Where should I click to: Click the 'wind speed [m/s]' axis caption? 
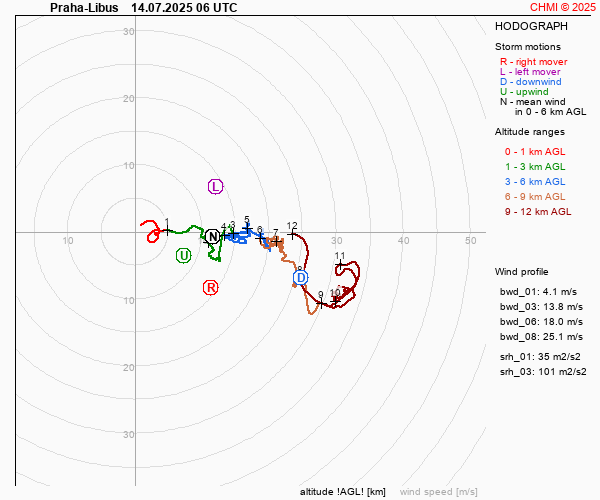[x=439, y=492]
